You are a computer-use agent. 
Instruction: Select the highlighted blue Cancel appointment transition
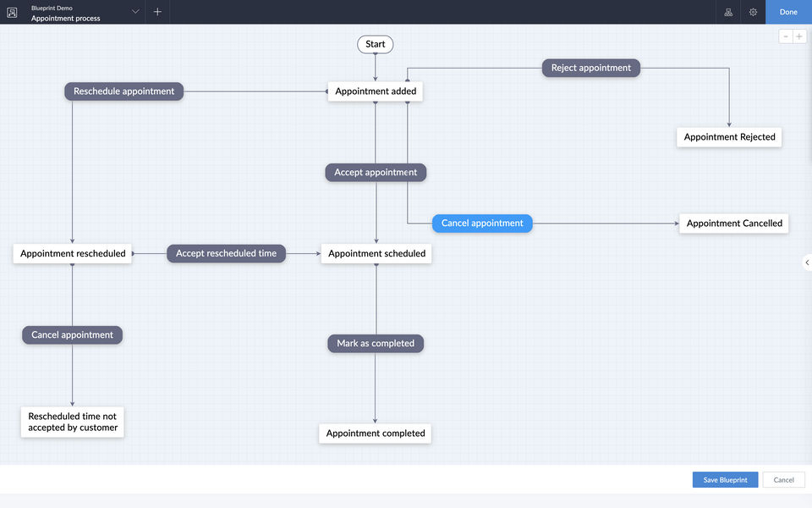482,224
